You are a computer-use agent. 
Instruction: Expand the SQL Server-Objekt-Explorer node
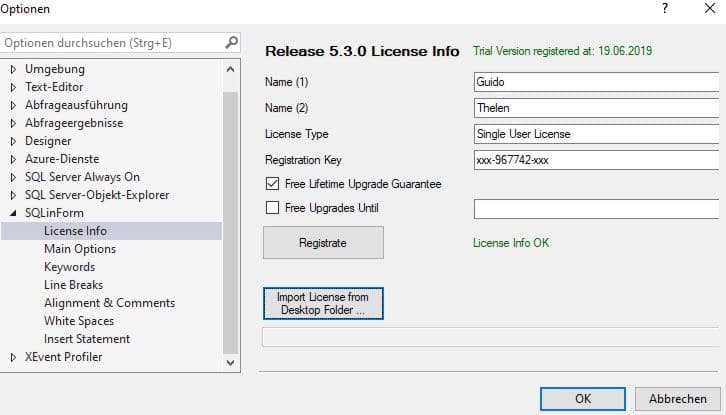click(13, 195)
